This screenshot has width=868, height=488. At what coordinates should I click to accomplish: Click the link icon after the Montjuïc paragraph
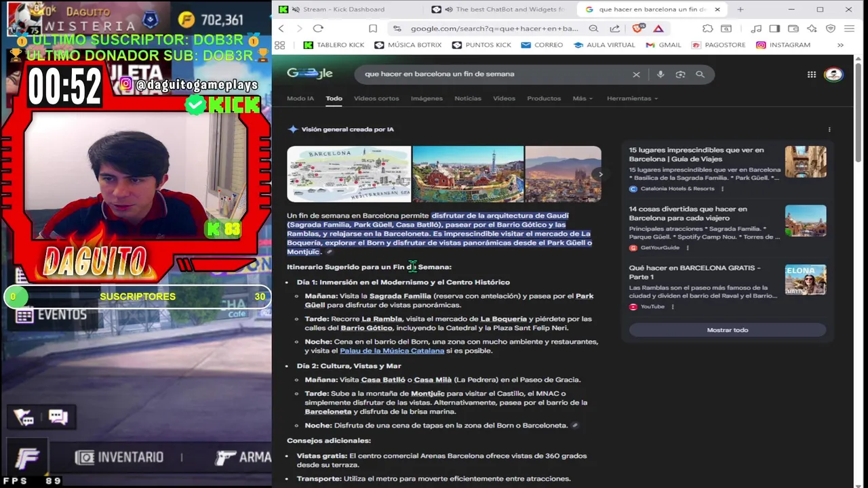click(x=330, y=252)
